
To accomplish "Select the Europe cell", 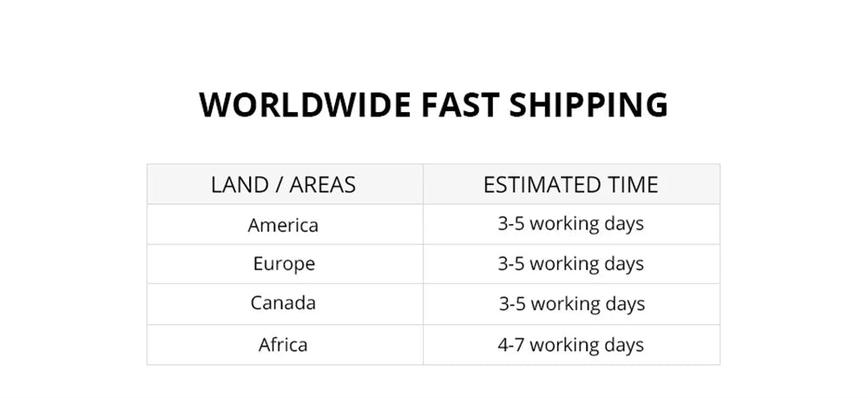I will click(x=284, y=263).
